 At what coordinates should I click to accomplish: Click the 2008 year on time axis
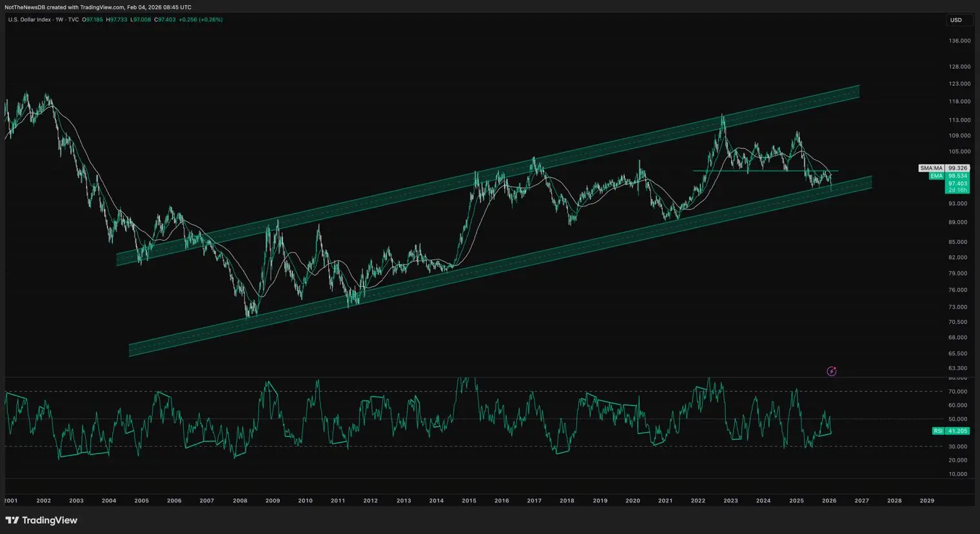(240, 500)
